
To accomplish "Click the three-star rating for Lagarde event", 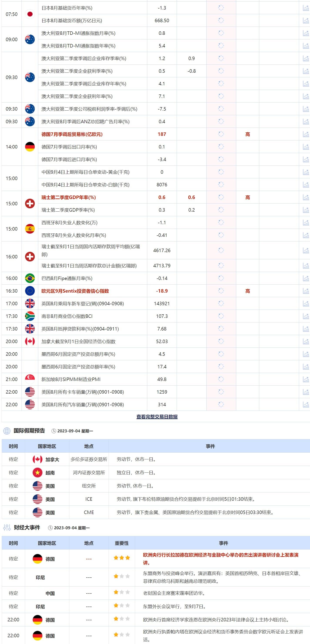I will [x=122, y=558].
